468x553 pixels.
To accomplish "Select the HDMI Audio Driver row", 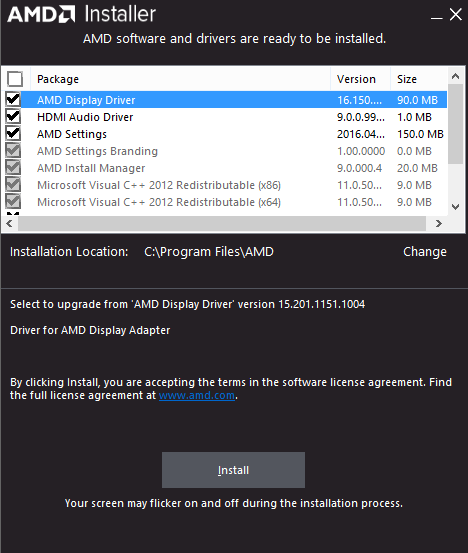I will (234, 117).
